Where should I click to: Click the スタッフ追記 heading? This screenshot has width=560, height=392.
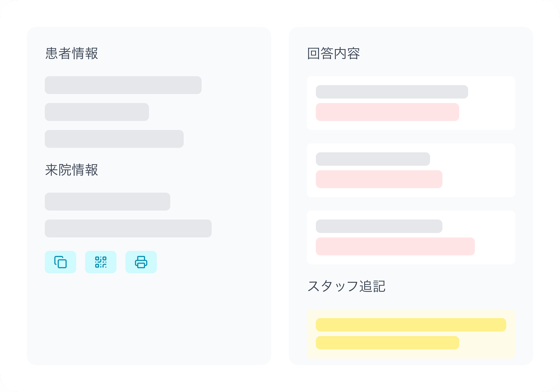point(346,286)
